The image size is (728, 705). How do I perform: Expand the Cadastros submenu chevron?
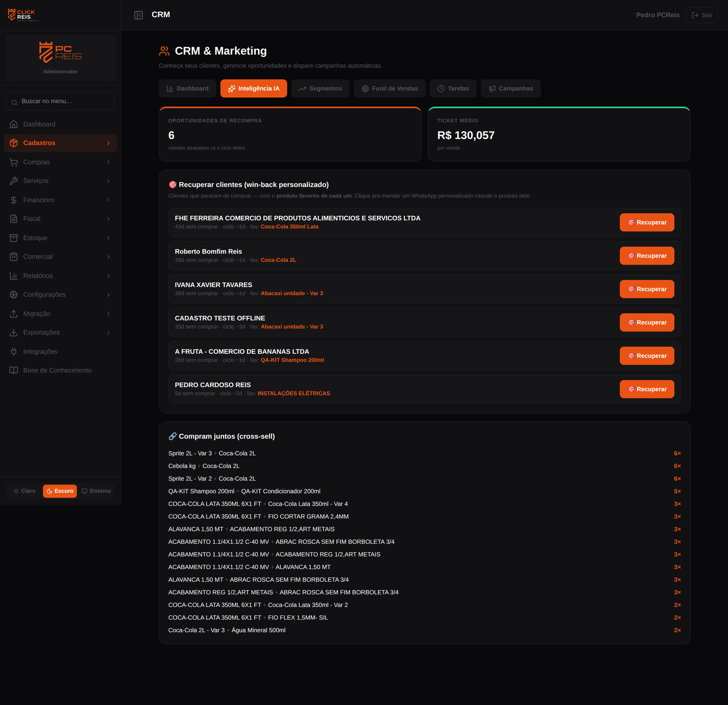(x=108, y=143)
